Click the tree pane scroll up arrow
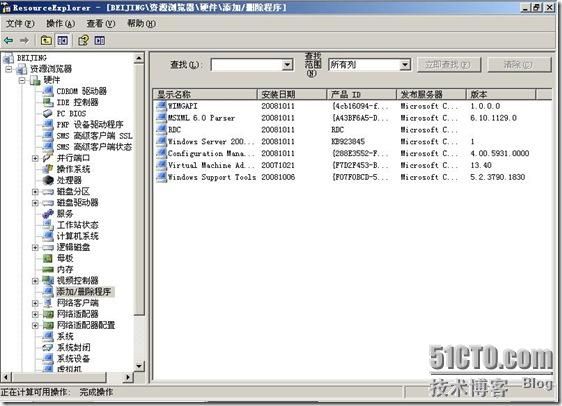 pyautogui.click(x=139, y=58)
